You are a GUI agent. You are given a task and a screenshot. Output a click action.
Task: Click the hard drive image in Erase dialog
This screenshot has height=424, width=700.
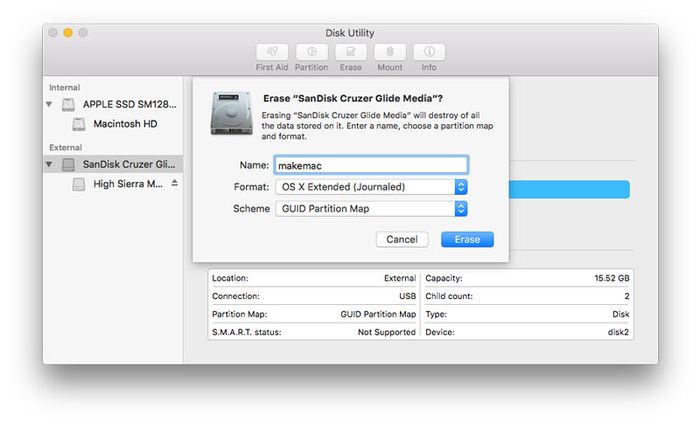coord(231,113)
